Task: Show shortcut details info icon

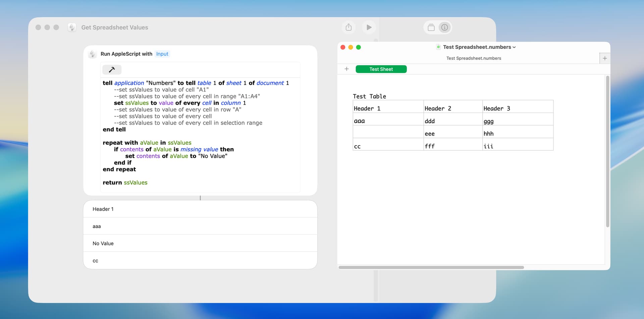Action: 444,28
